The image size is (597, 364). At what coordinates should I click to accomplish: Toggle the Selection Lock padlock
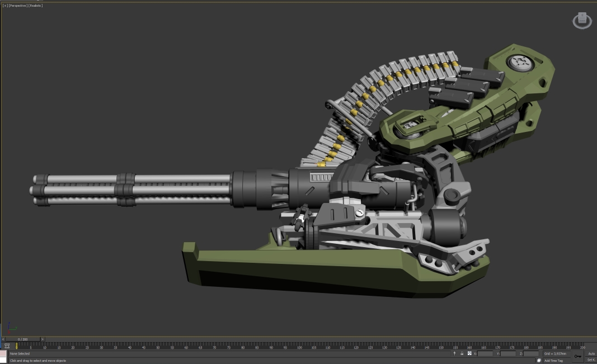(462, 353)
